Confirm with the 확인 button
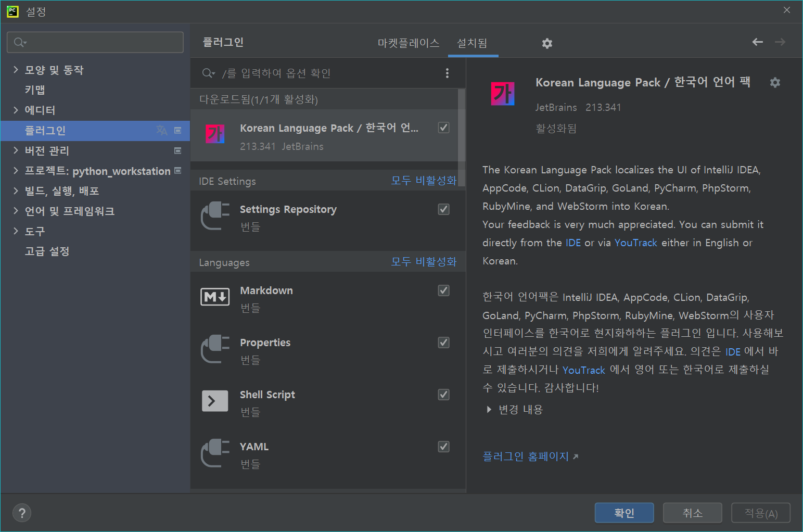The width and height of the screenshot is (803, 532). coord(624,513)
